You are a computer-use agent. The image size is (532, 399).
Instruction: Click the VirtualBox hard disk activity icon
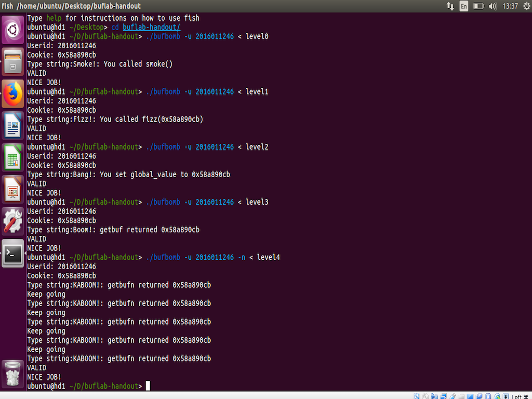417,396
